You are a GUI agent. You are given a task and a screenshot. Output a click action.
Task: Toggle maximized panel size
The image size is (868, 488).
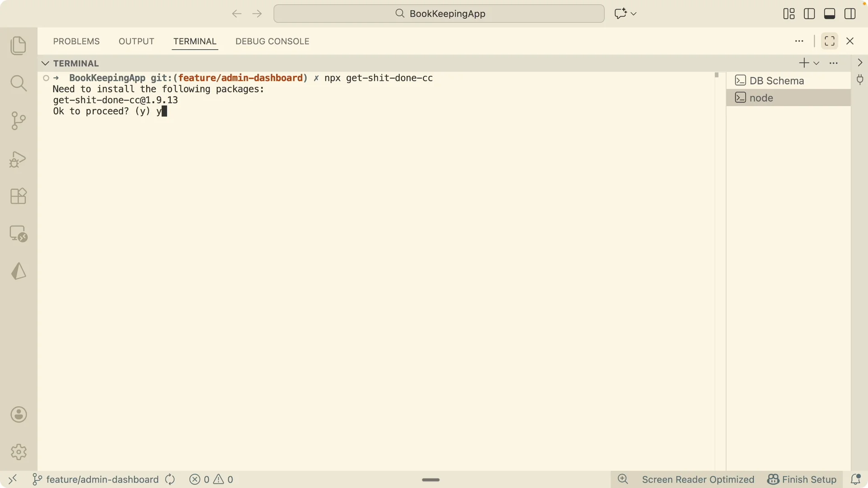830,41
